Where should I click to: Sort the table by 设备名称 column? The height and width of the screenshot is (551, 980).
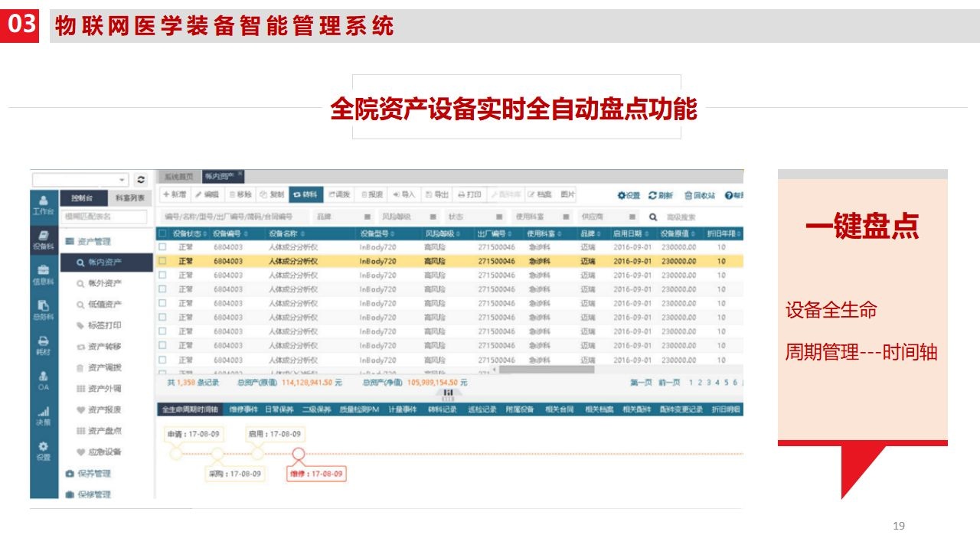pyautogui.click(x=287, y=233)
